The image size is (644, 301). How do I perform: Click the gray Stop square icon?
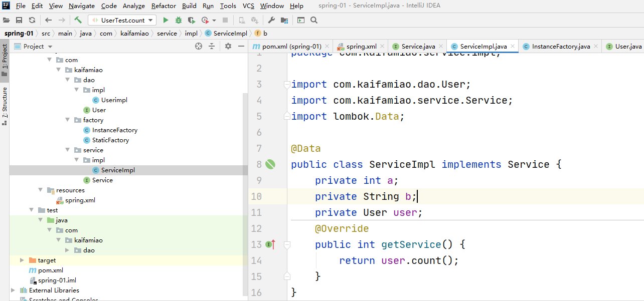click(225, 21)
